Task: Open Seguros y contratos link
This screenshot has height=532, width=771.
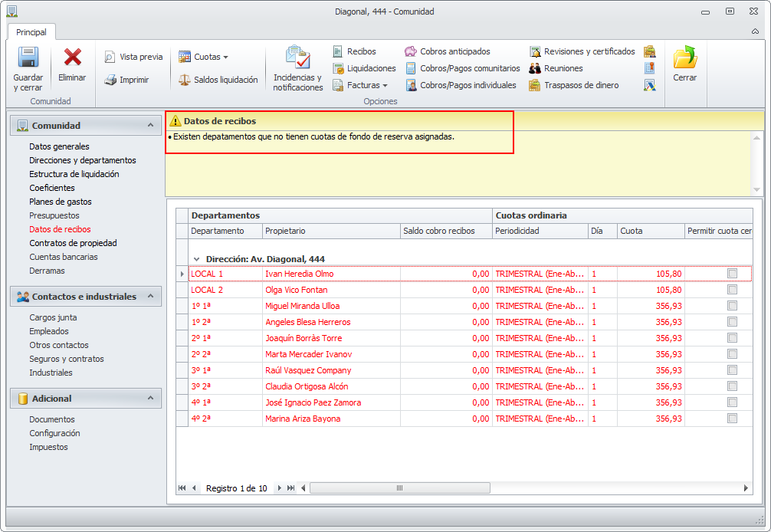Action: tap(67, 359)
